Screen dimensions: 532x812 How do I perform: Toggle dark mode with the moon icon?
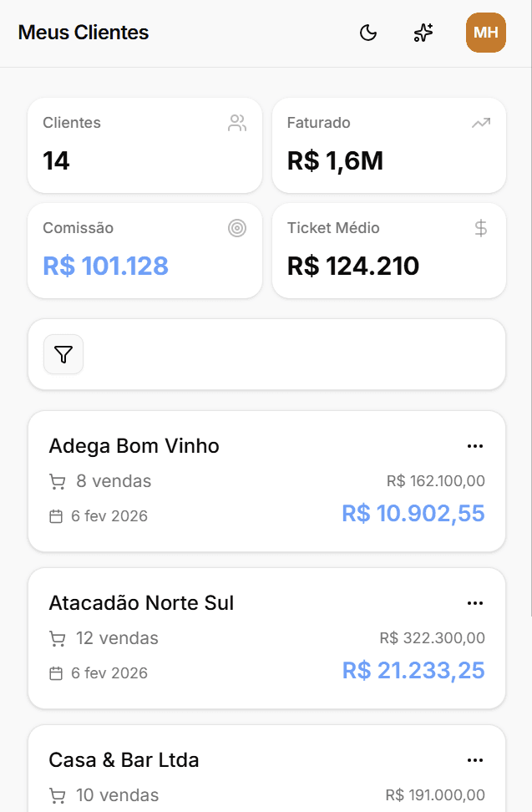[x=368, y=33]
